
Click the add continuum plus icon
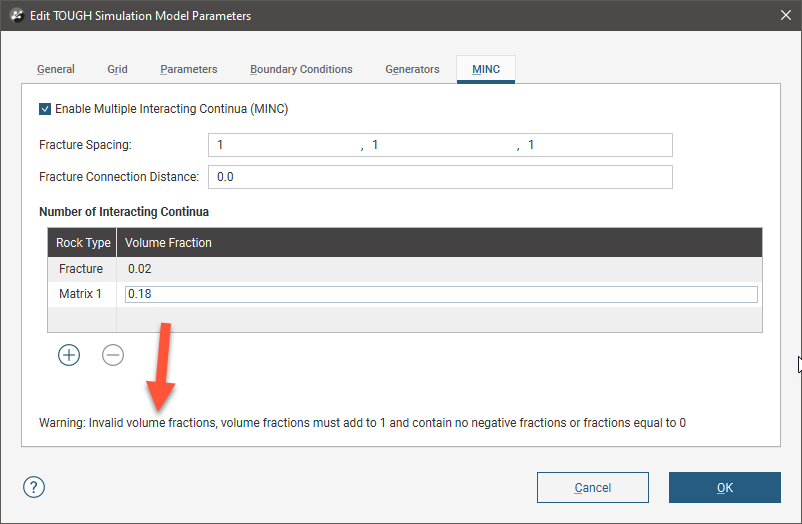pos(69,355)
